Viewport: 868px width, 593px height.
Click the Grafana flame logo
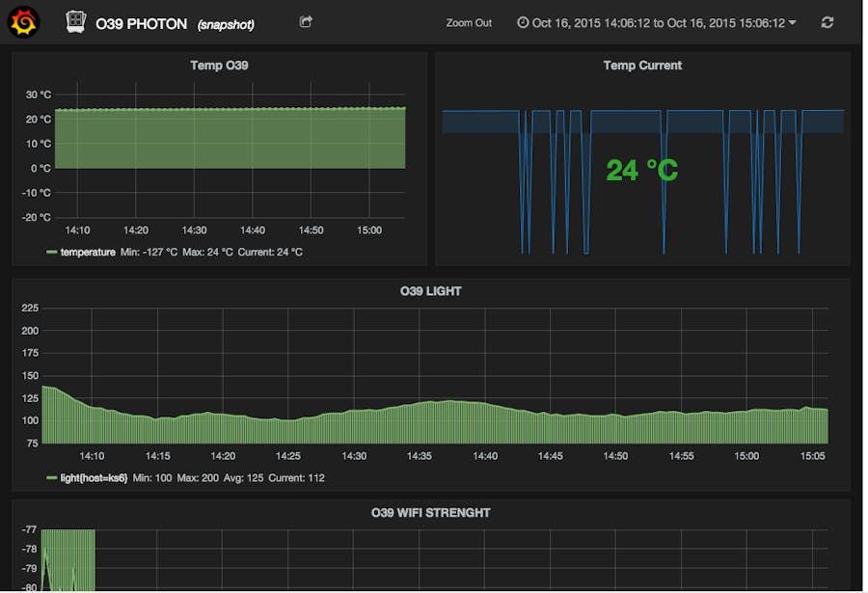[21, 21]
